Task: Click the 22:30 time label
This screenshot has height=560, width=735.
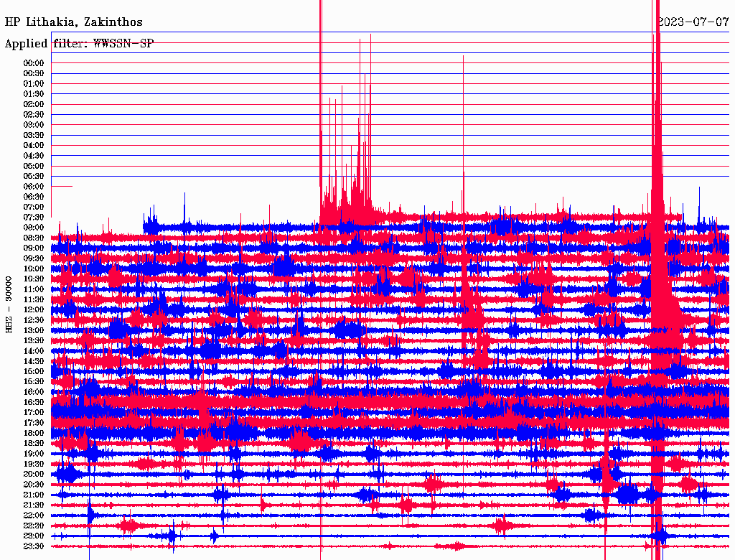Action: [x=34, y=526]
